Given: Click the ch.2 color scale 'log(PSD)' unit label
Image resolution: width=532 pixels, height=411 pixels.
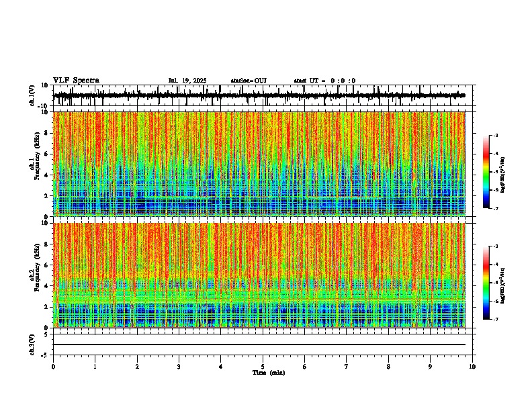Looking at the screenshot, I should 503,285.
